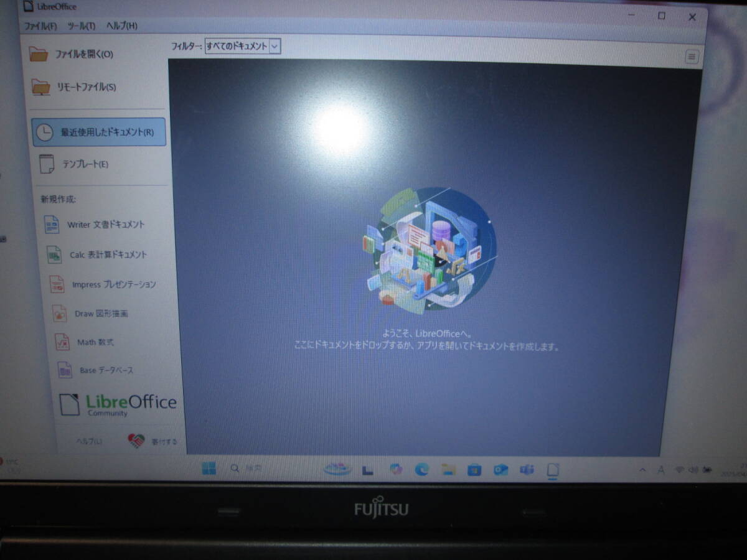Image resolution: width=747 pixels, height=560 pixels.
Task: Maximize the LibreOffice window
Action: (662, 16)
